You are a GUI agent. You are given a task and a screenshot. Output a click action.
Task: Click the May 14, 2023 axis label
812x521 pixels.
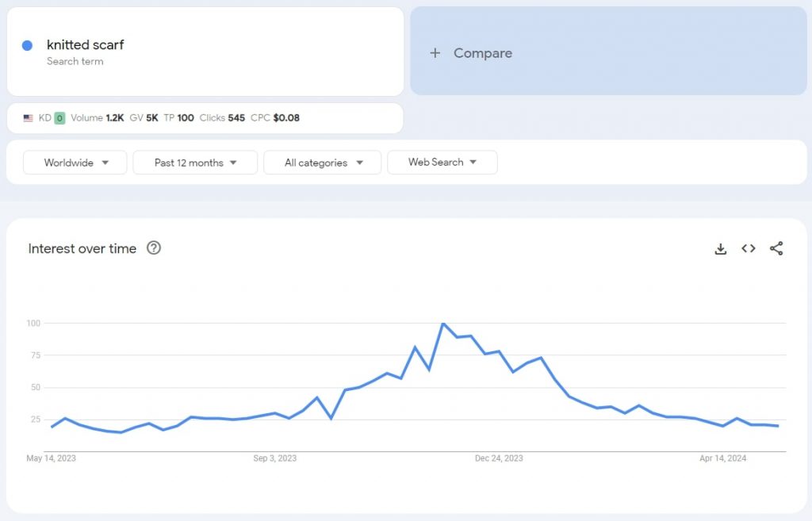click(52, 458)
